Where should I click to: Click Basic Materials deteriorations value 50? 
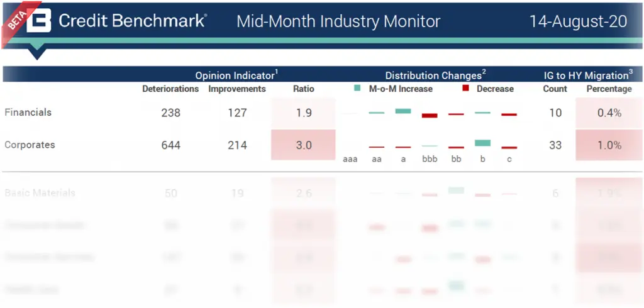(x=171, y=193)
